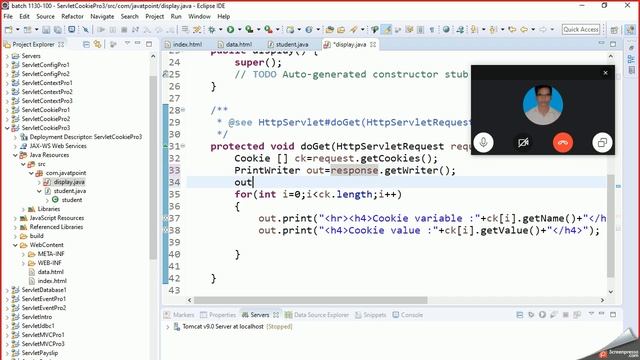Viewport: 640px width, 360px height.
Task: Toggle Mark Occurrences highlighter button
Action: pos(386,29)
